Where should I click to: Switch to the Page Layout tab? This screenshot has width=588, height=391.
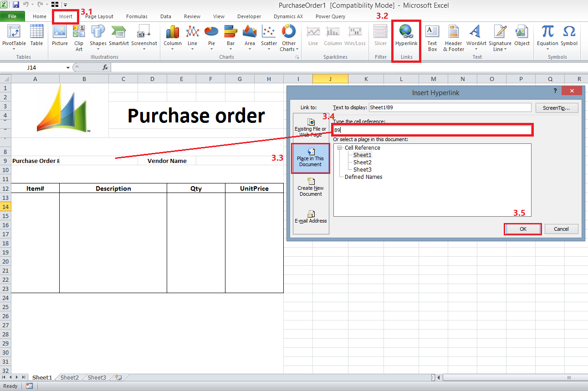[x=99, y=16]
